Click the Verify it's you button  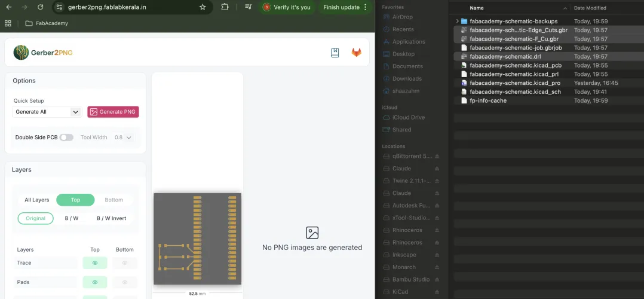[287, 7]
